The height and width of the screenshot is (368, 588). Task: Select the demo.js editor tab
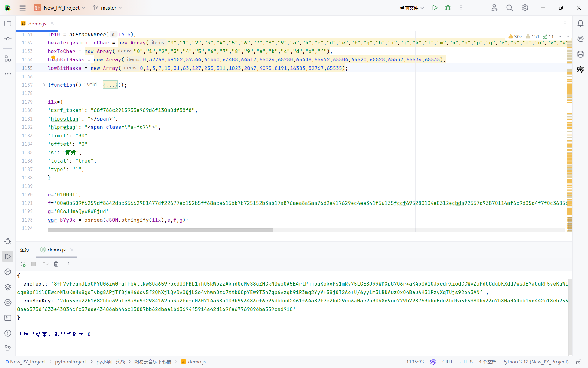37,24
